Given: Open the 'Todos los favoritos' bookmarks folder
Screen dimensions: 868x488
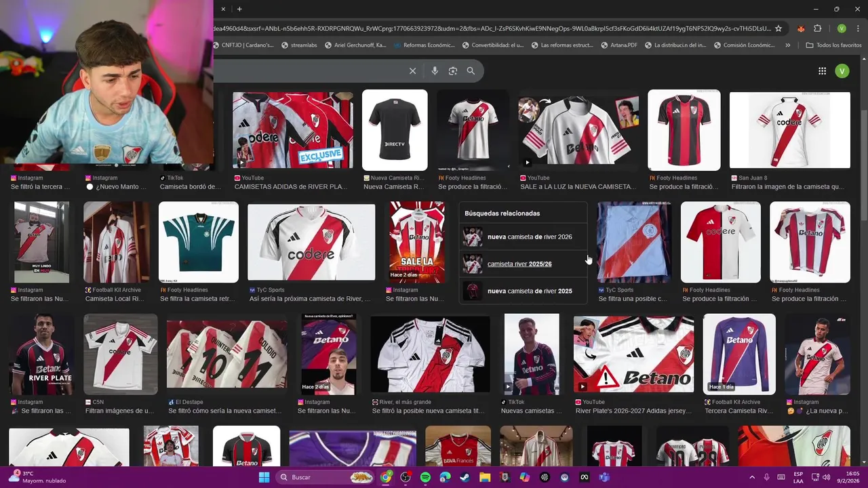Looking at the screenshot, I should coord(833,45).
